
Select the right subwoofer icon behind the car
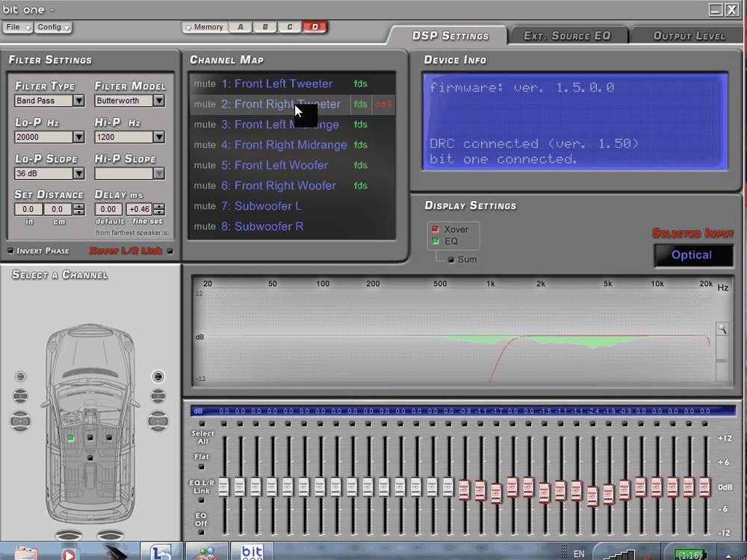[110, 535]
